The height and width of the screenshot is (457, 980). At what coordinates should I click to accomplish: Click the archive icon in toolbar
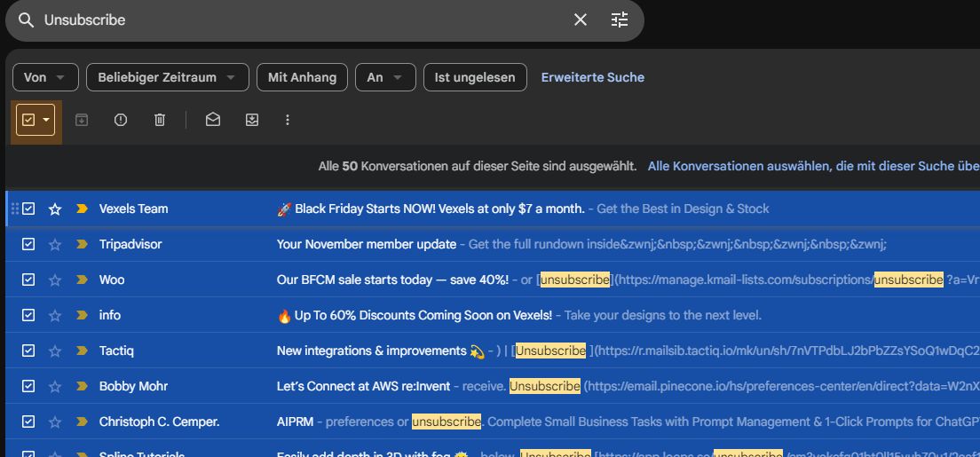pos(82,120)
